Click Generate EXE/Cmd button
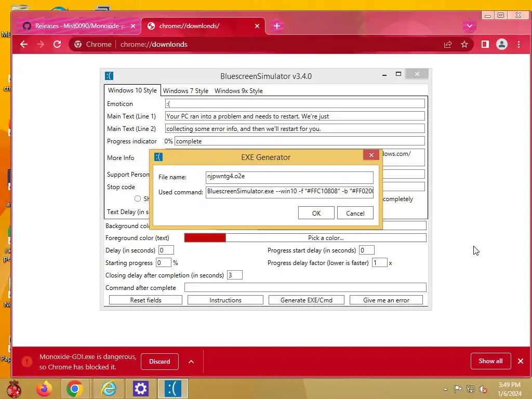This screenshot has height=399, width=532. [307, 300]
